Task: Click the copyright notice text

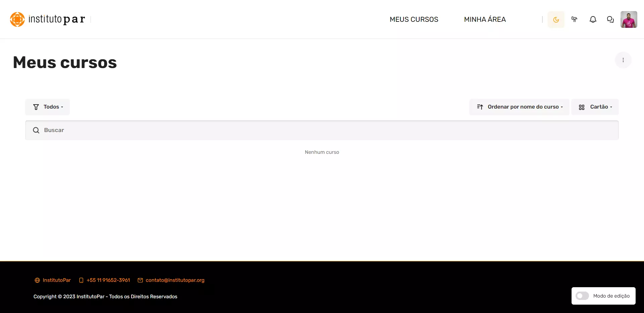Action: click(105, 297)
